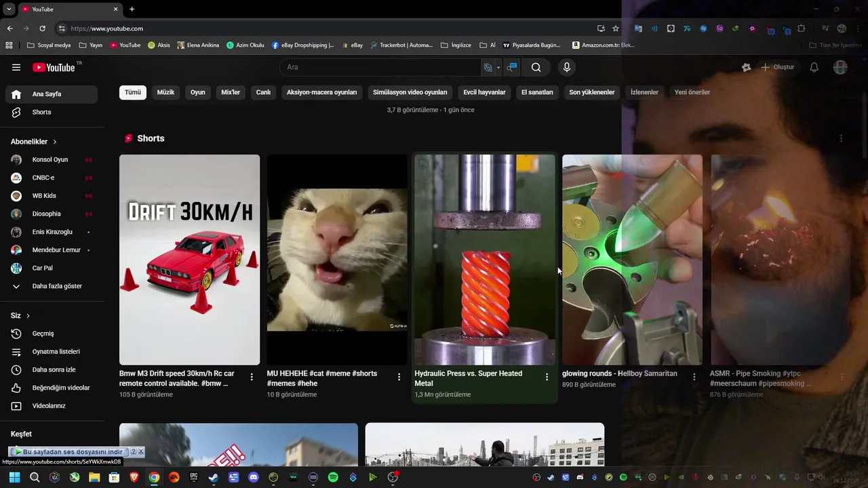Screen dimensions: 868x488
Task: Select Simülasyon video oyunları chip
Action: coord(410,92)
